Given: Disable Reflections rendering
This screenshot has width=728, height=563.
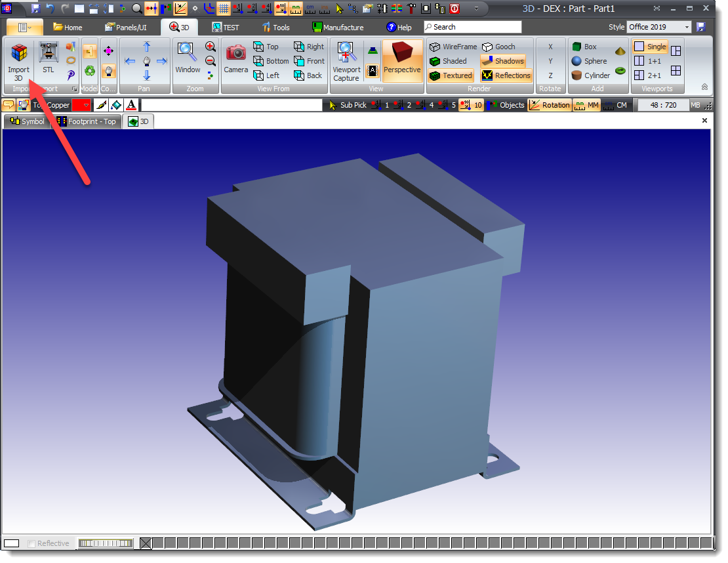Looking at the screenshot, I should pos(506,75).
